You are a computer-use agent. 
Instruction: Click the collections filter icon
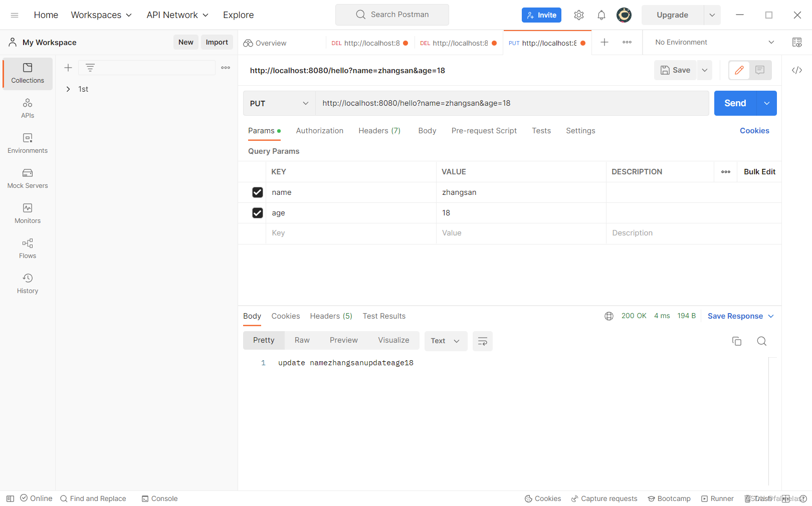pyautogui.click(x=90, y=68)
